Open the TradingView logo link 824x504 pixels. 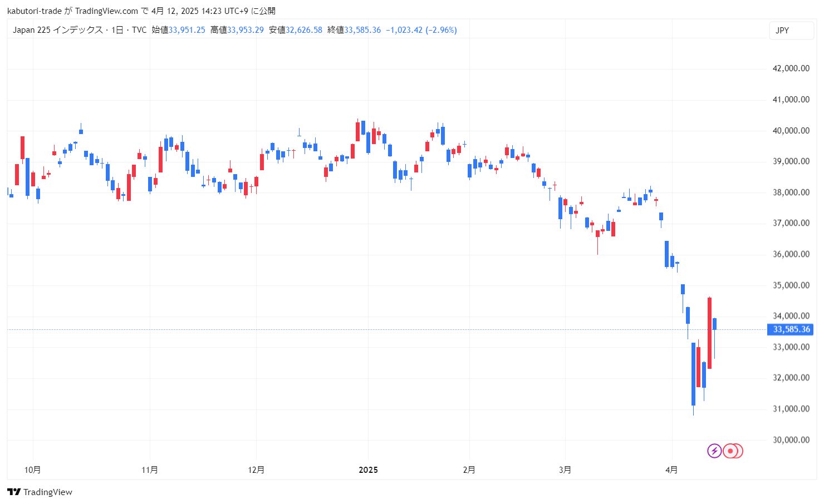(x=40, y=492)
